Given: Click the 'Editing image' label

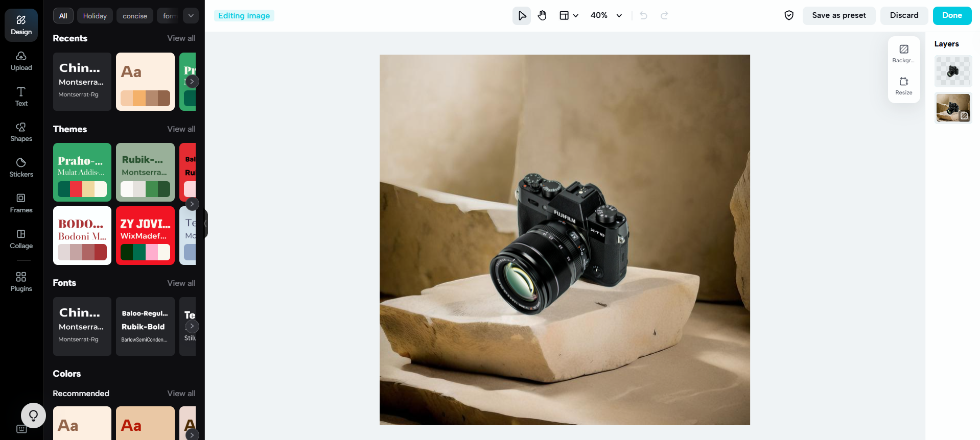Looking at the screenshot, I should [x=244, y=16].
